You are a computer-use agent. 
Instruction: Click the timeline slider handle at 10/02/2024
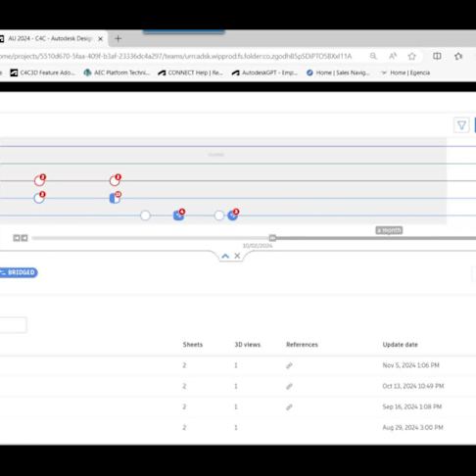pyautogui.click(x=272, y=238)
